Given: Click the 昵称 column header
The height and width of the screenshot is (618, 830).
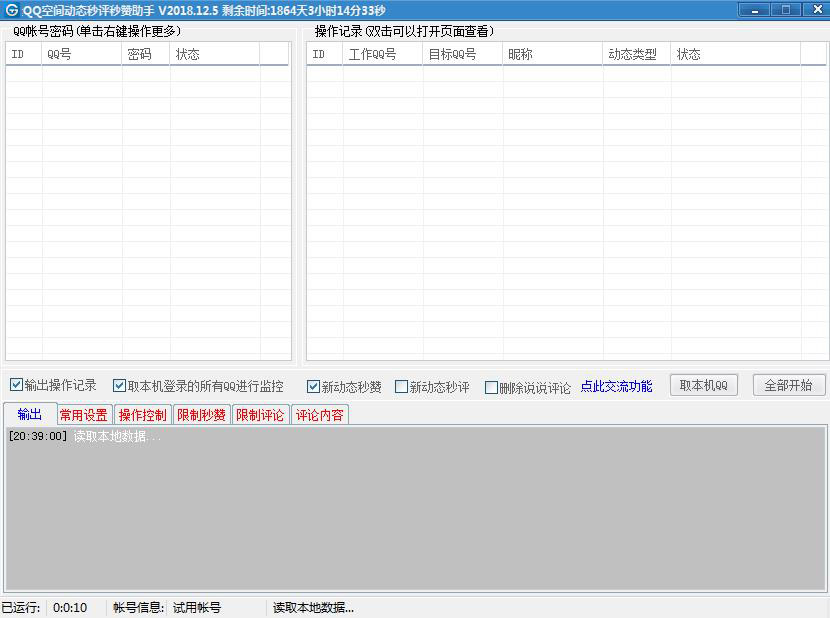Looking at the screenshot, I should pos(552,54).
